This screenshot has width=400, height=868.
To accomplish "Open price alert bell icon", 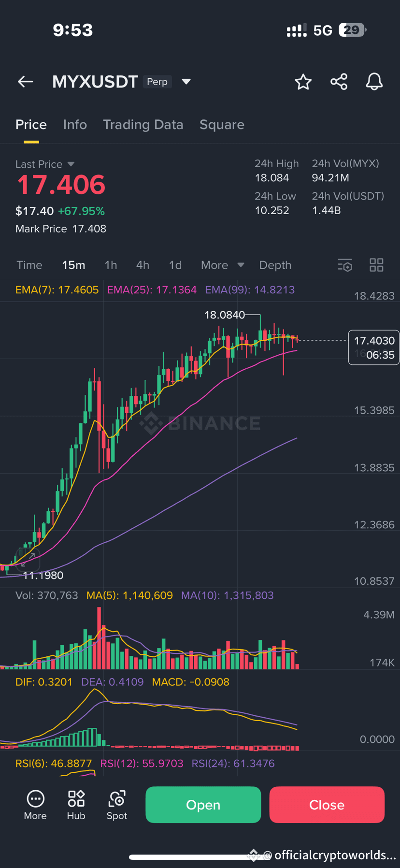I will point(374,82).
